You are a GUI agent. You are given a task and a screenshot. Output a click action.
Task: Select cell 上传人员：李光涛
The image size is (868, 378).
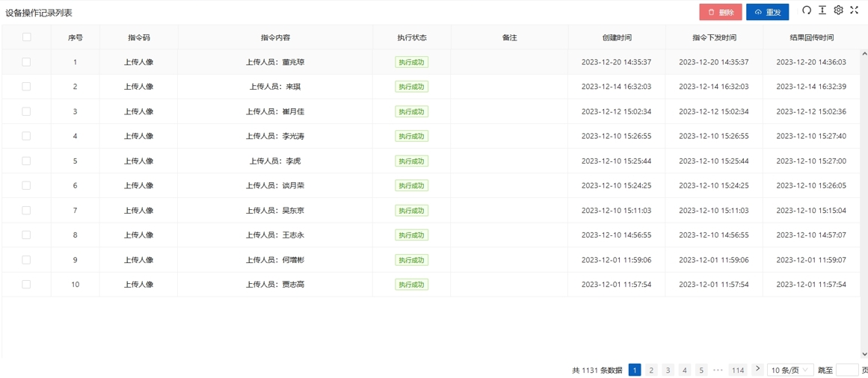coord(275,136)
